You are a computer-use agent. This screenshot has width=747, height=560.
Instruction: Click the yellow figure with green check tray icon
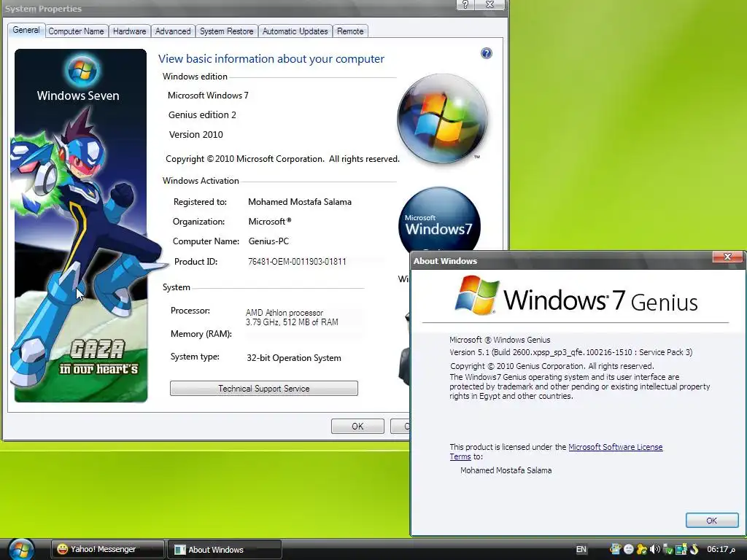pyautogui.click(x=642, y=550)
